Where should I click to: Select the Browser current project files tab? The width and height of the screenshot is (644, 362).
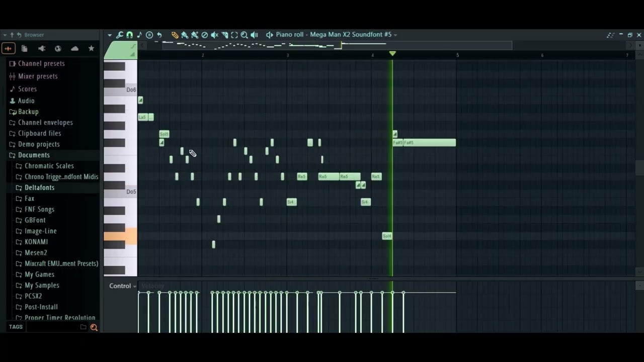[x=24, y=48]
